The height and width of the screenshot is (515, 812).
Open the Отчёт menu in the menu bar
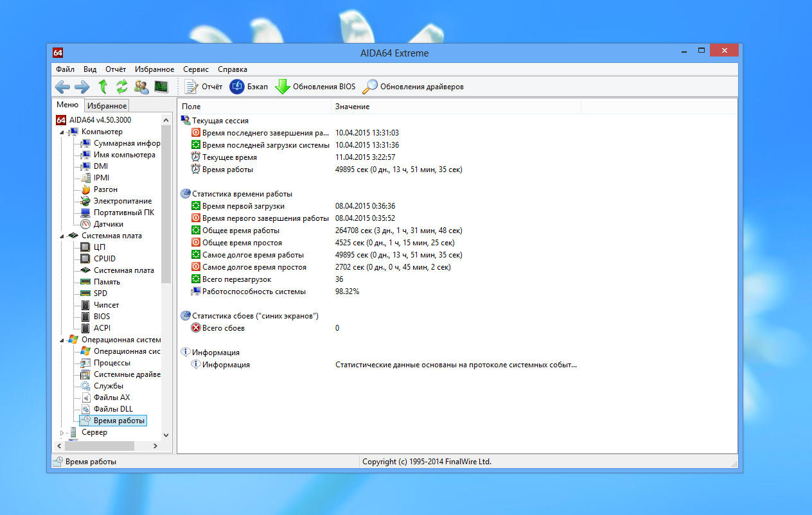tap(116, 69)
